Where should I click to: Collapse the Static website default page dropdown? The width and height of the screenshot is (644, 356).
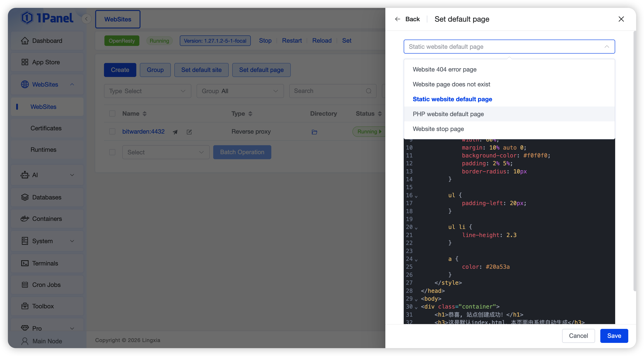pyautogui.click(x=606, y=47)
